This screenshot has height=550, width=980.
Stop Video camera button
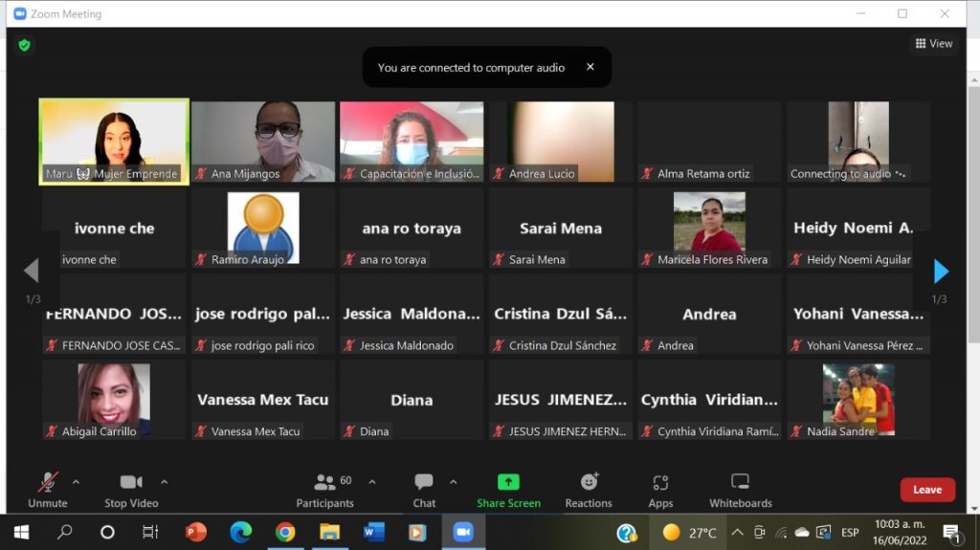pyautogui.click(x=130, y=490)
